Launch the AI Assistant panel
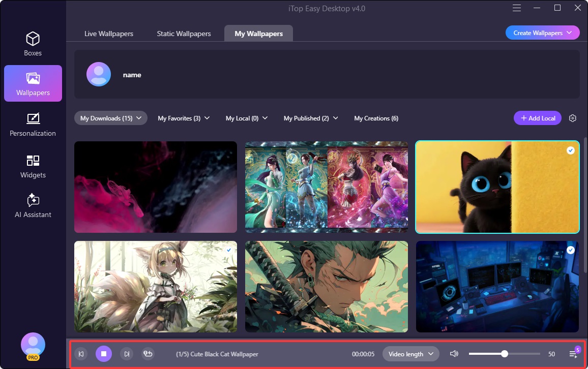This screenshot has width=588, height=369. coord(33,206)
